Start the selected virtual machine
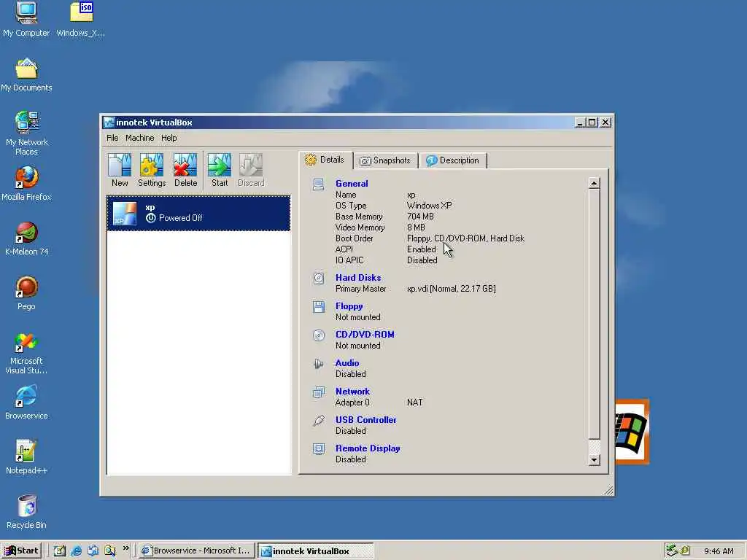 point(219,170)
